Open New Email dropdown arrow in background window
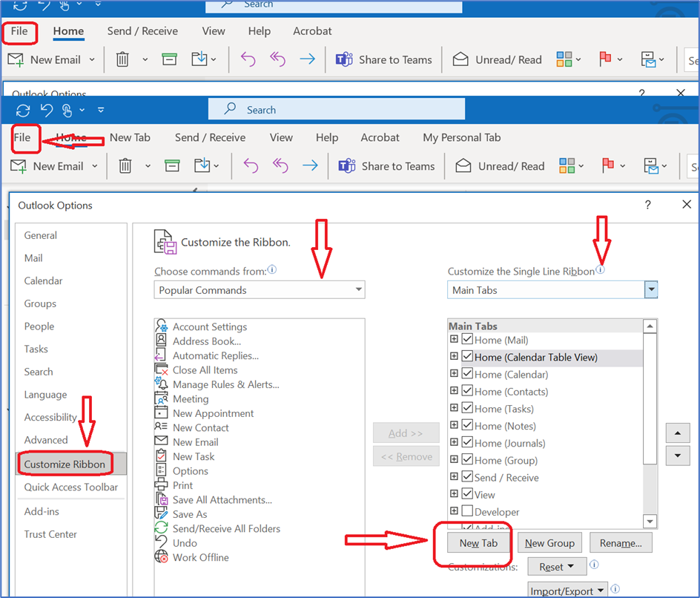The height and width of the screenshot is (598, 700). click(92, 59)
